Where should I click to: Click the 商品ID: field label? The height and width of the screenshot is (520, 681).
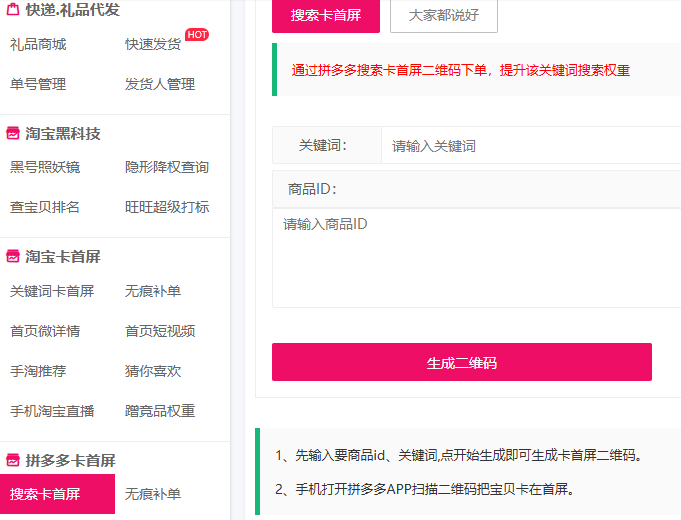tap(312, 189)
